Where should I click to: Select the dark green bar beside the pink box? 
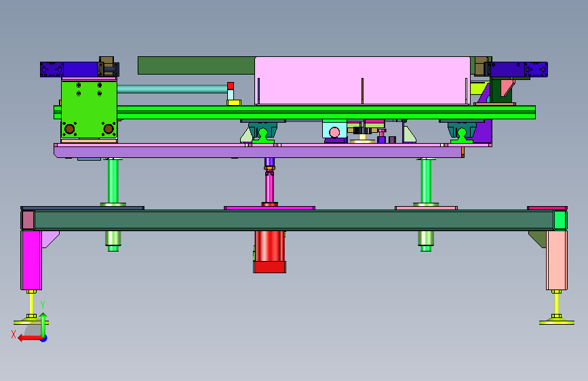196,65
